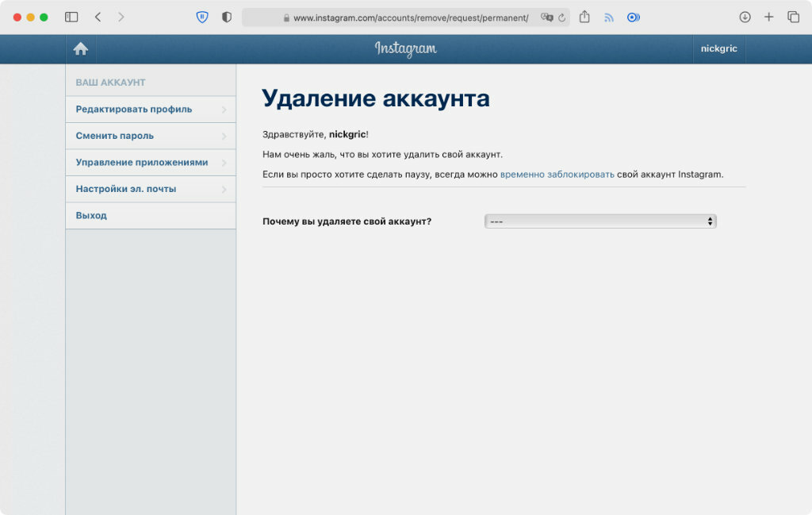This screenshot has height=515, width=812.
Task: Open Редактировать профиль in the sidebar
Action: (x=151, y=110)
